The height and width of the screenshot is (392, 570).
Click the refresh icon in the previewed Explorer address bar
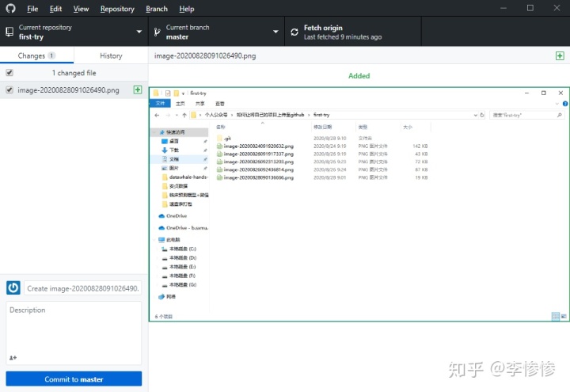[x=482, y=115]
